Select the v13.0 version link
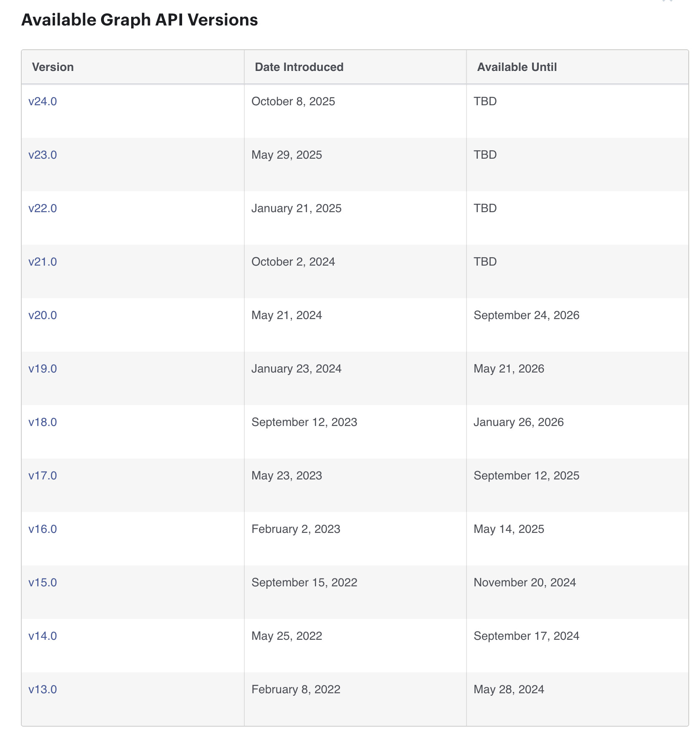Image resolution: width=700 pixels, height=730 pixels. pyautogui.click(x=43, y=689)
